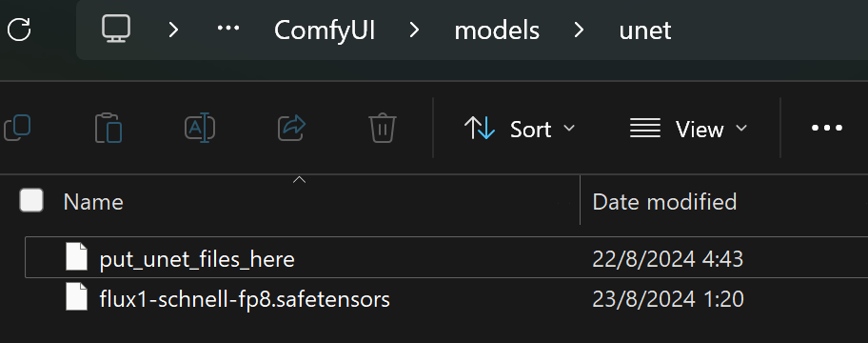The width and height of the screenshot is (868, 343).
Task: Sort by the Date modified column header
Action: tap(664, 202)
